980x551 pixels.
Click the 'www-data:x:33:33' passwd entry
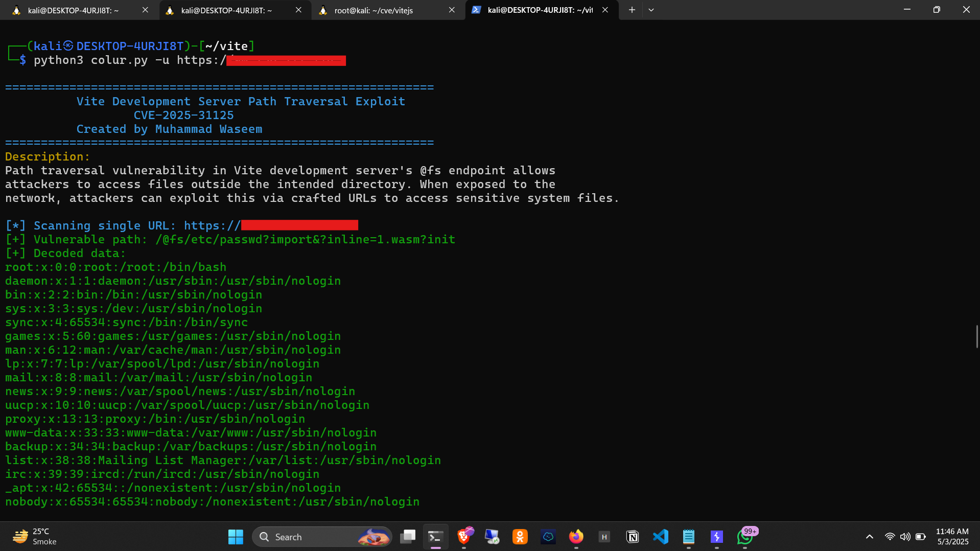191,432
